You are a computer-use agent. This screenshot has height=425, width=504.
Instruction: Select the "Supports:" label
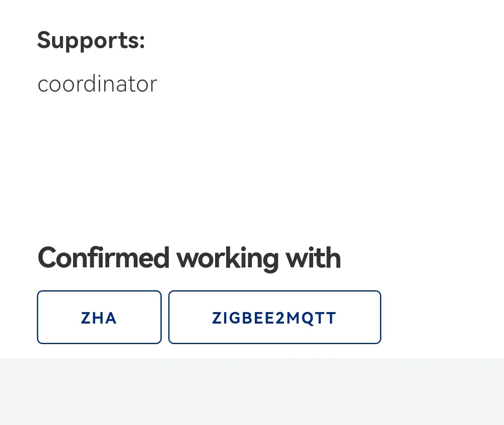[x=91, y=40]
